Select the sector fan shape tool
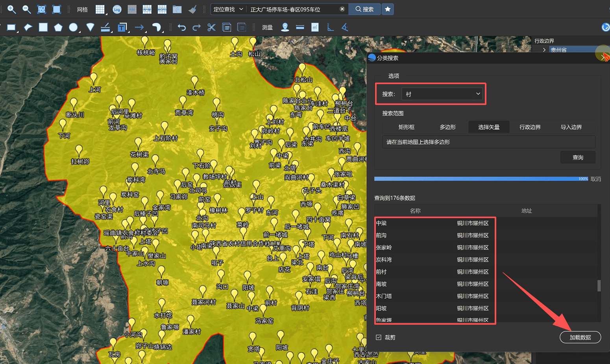Viewport: 610px width, 364px height. pyautogui.click(x=90, y=27)
